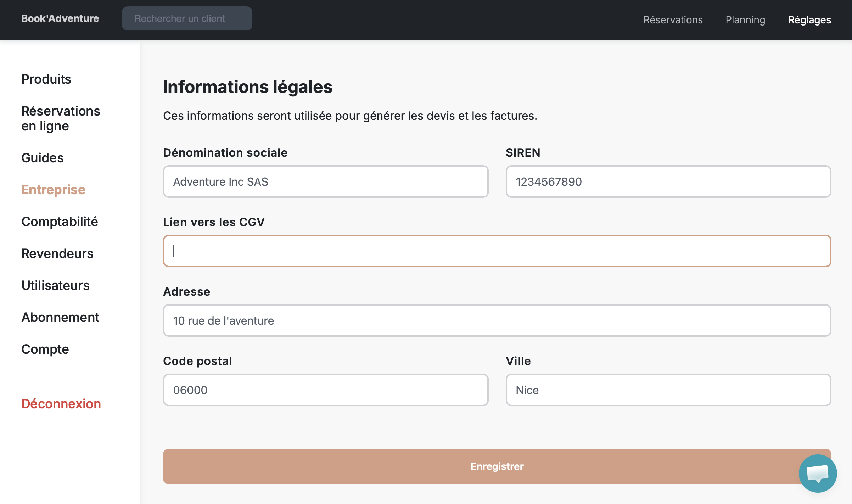Viewport: 852px width, 504px height.
Task: Click Déconnexion to log out
Action: pyautogui.click(x=61, y=404)
